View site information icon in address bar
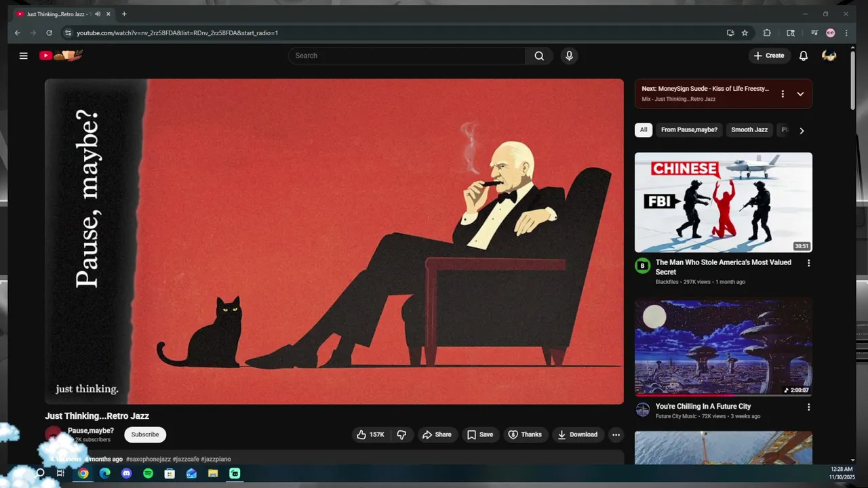Screen dimensions: 868x488 pos(67,33)
